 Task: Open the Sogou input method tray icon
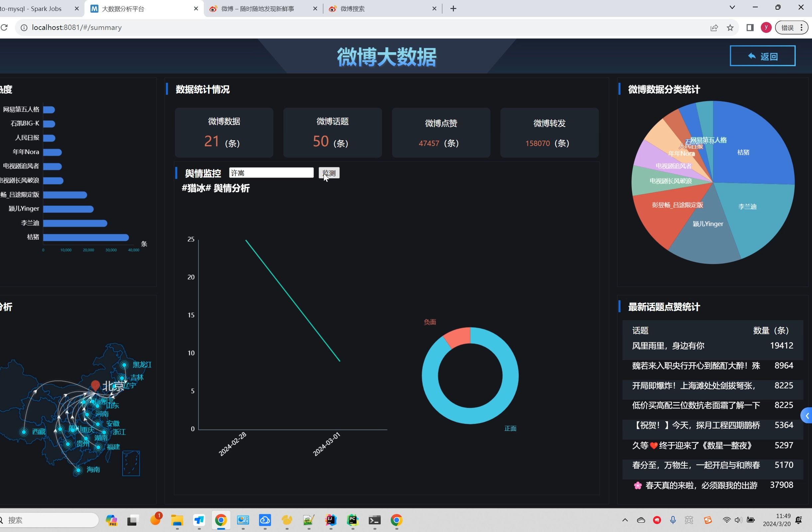(708, 520)
